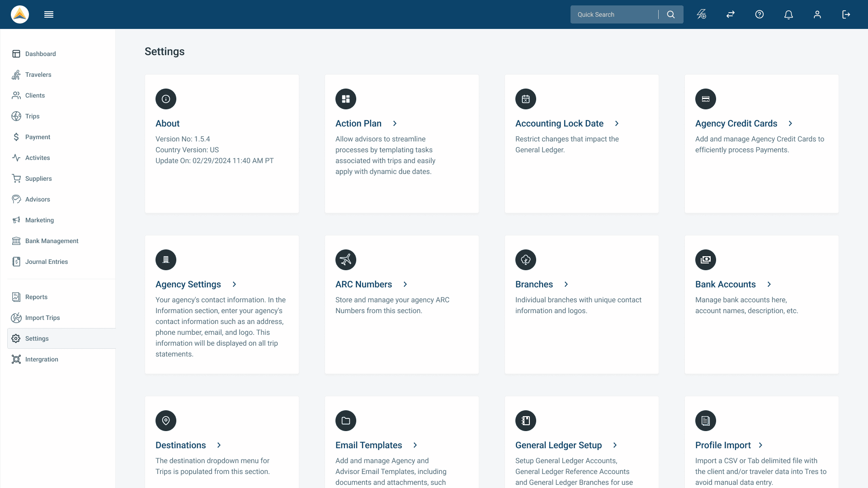Open Travelers in the sidebar
Image resolution: width=868 pixels, height=488 pixels.
tap(38, 75)
